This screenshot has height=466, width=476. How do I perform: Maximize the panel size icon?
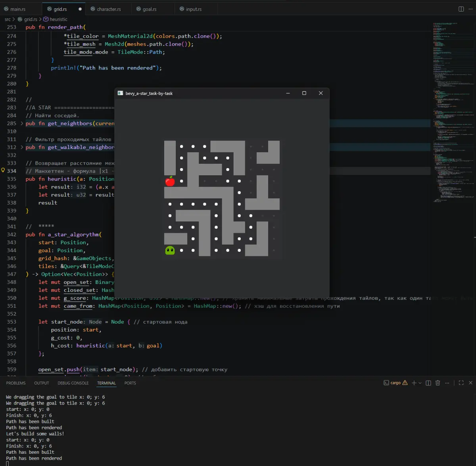[461, 383]
